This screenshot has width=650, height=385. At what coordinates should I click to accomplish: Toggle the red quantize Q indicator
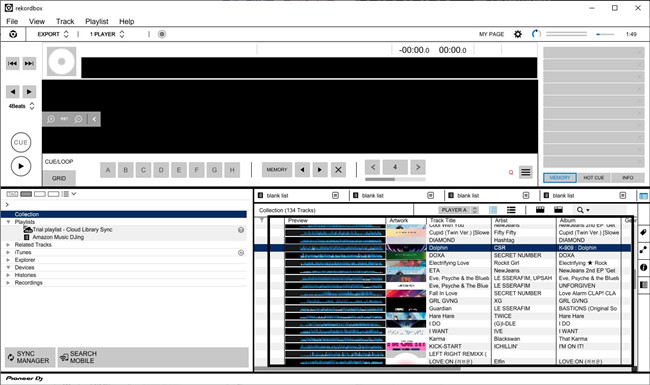[511, 172]
